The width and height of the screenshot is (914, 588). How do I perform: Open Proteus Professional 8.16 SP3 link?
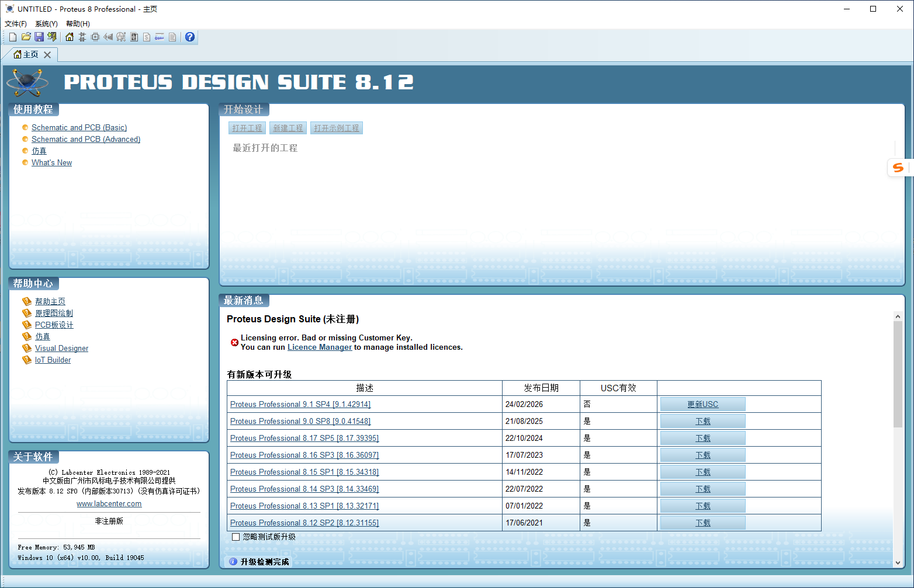point(304,455)
